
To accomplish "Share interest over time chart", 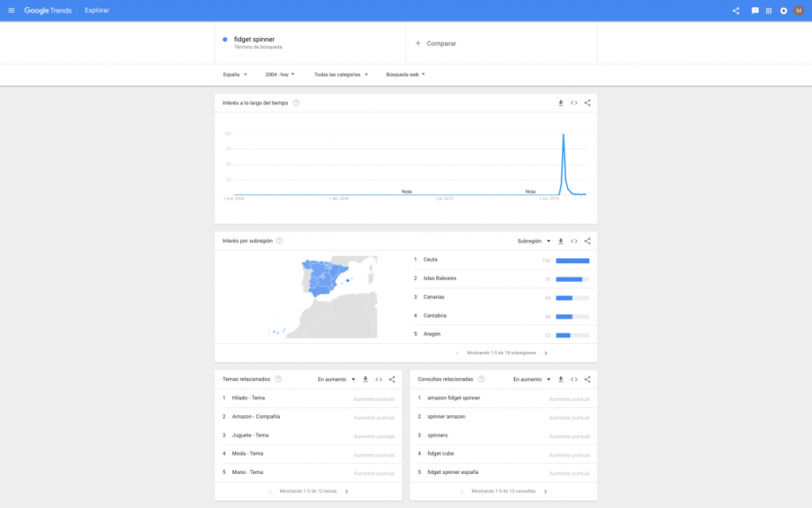I will coord(588,103).
